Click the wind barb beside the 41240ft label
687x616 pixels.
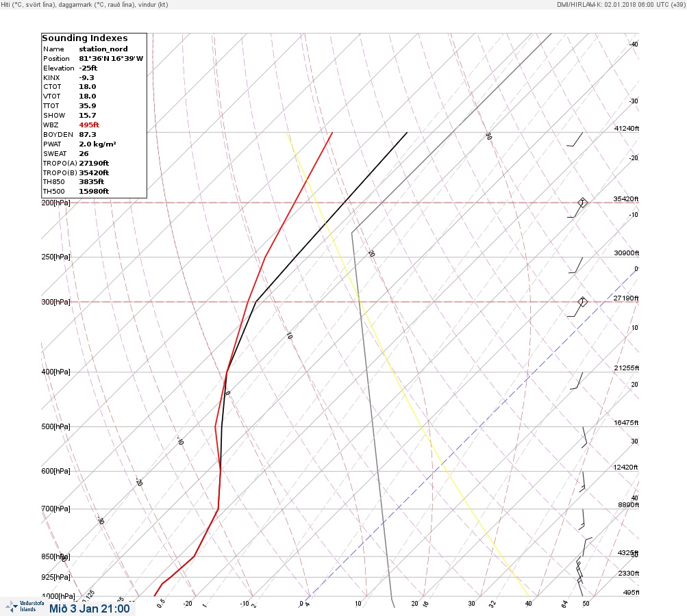click(x=575, y=139)
